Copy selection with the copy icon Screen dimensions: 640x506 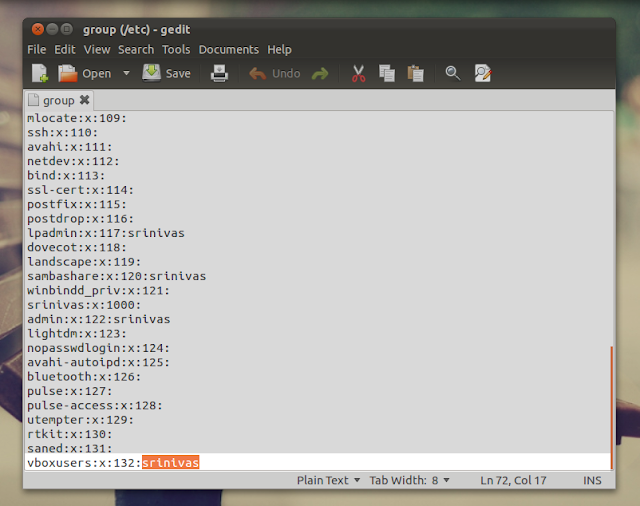tap(387, 73)
